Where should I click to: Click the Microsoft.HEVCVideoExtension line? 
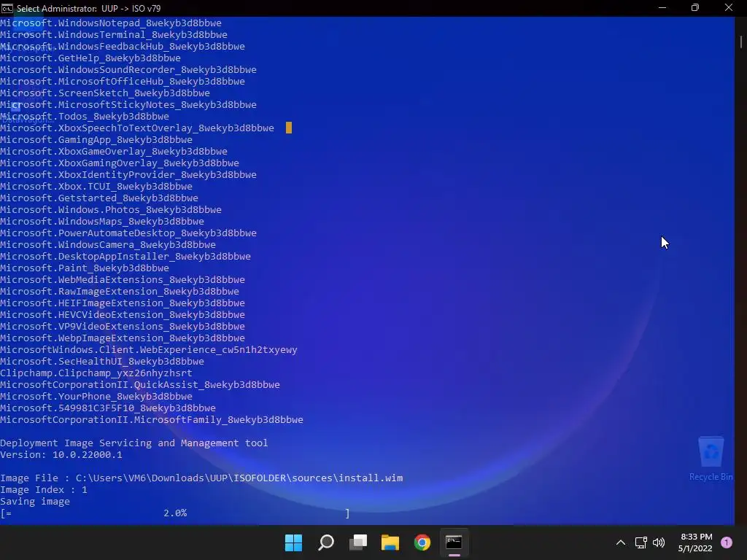point(123,315)
